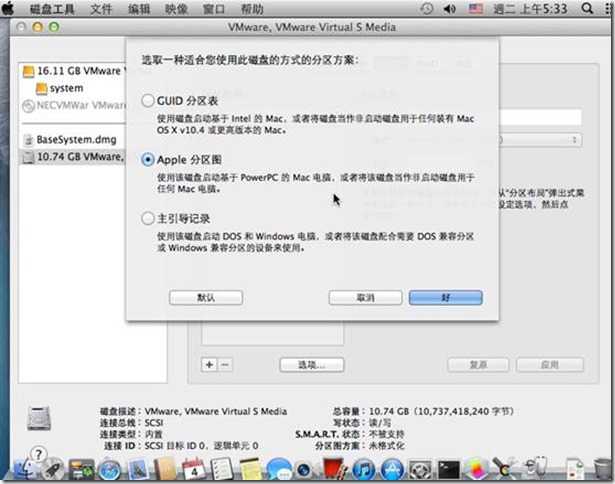Open Messages speech bubble icon in dock
Image resolution: width=615 pixels, height=484 pixels.
coord(278,469)
